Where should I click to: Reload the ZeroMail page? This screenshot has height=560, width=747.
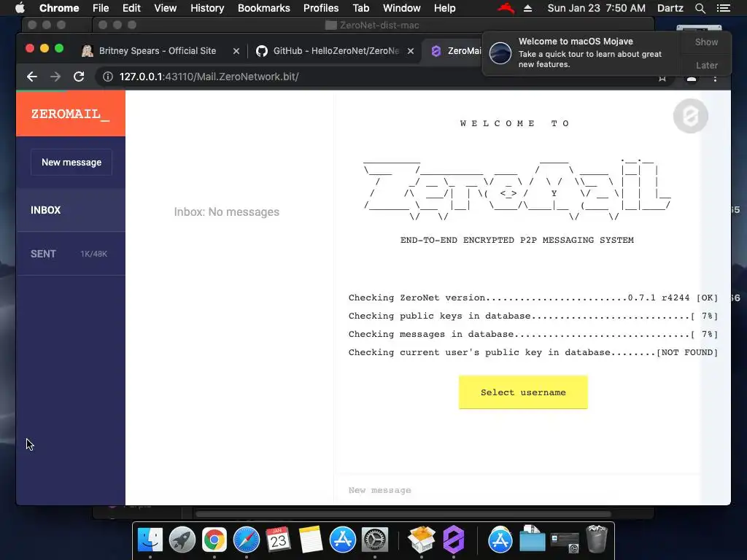[79, 77]
